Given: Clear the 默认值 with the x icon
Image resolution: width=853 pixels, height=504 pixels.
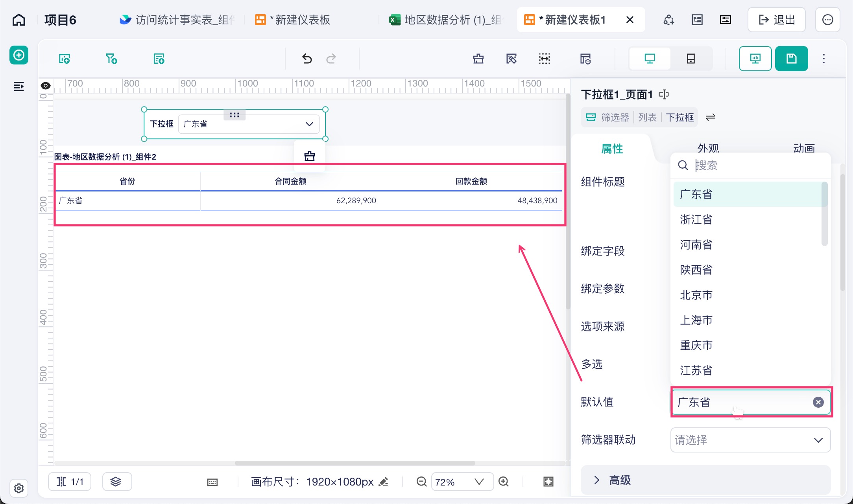Looking at the screenshot, I should pos(818,402).
